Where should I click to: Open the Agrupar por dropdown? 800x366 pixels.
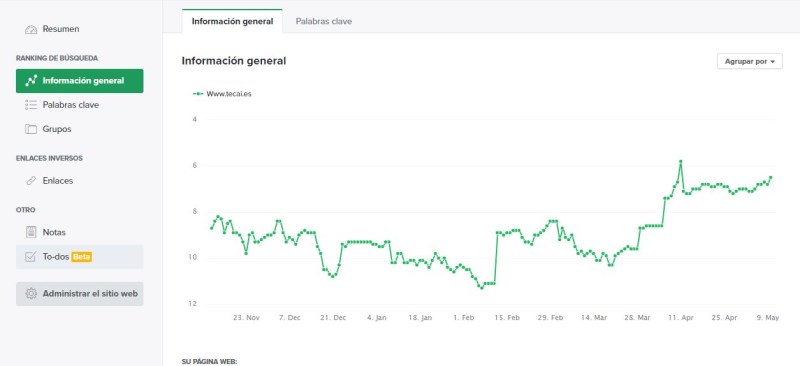749,61
